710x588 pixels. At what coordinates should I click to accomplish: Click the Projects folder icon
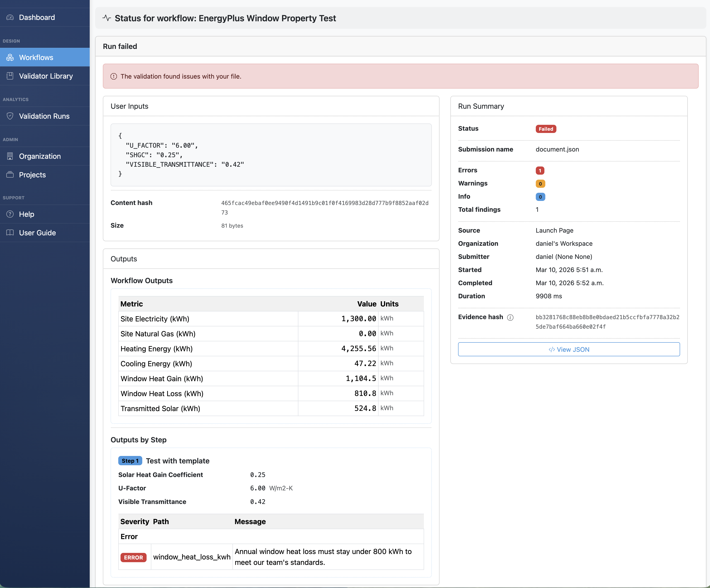pyautogui.click(x=10, y=175)
